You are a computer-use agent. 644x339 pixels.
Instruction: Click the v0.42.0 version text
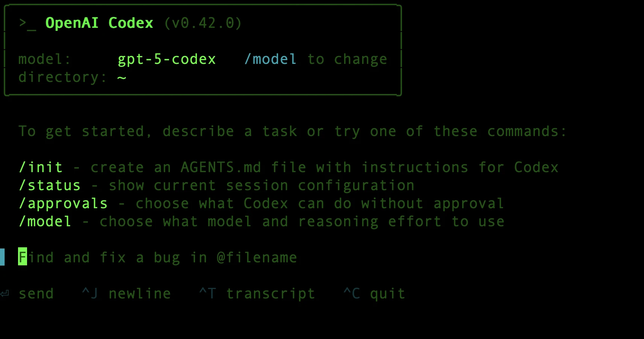tap(203, 23)
